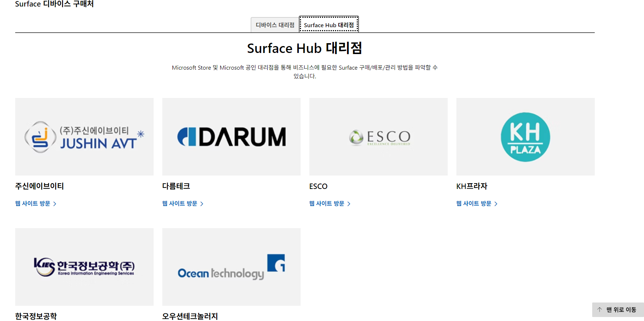Switch to the 디바이스 대리점 tab

click(x=275, y=25)
